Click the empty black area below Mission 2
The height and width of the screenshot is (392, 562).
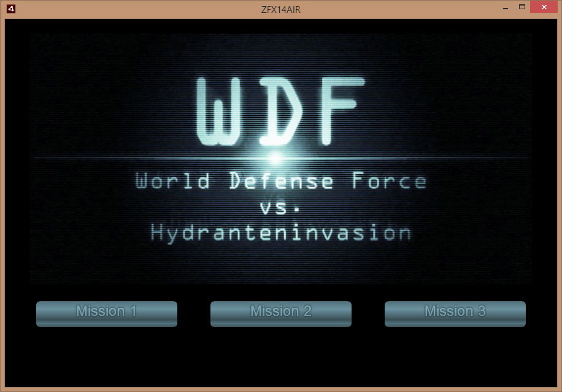click(280, 359)
